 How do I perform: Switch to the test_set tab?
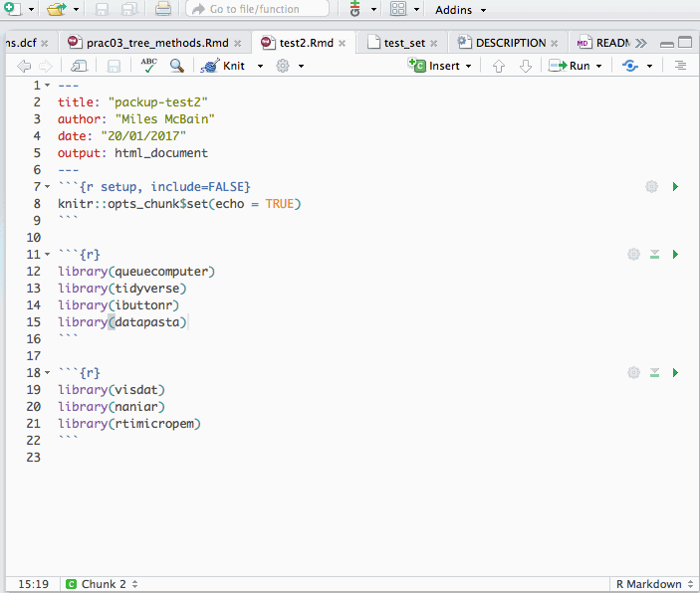point(404,43)
